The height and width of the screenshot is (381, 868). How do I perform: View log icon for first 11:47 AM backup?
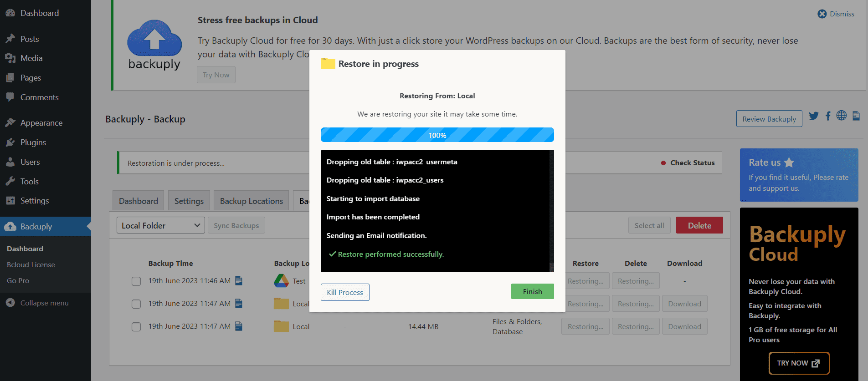[239, 303]
